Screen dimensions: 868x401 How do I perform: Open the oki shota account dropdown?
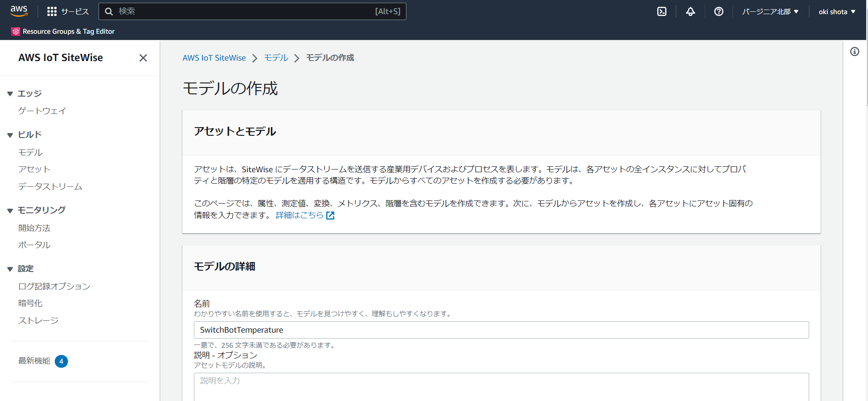[x=837, y=11]
